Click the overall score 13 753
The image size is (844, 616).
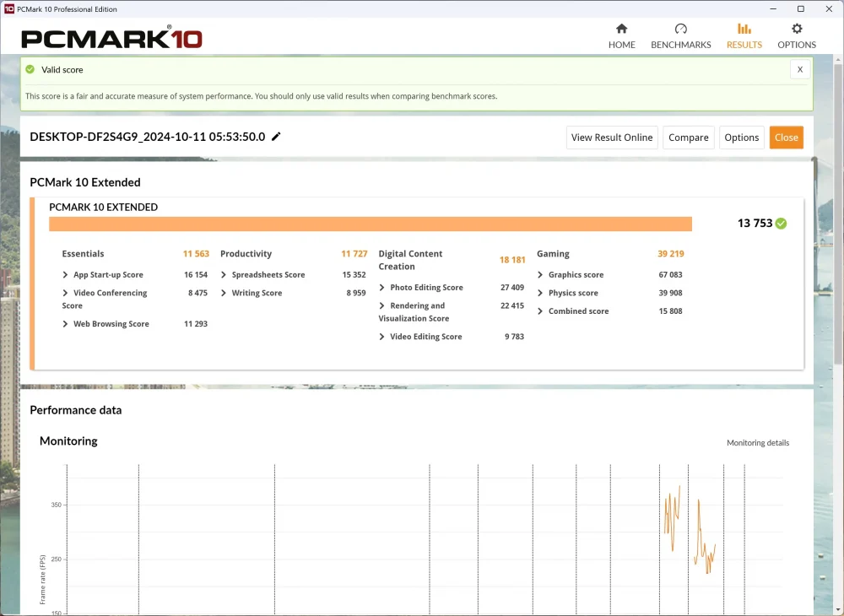point(755,224)
